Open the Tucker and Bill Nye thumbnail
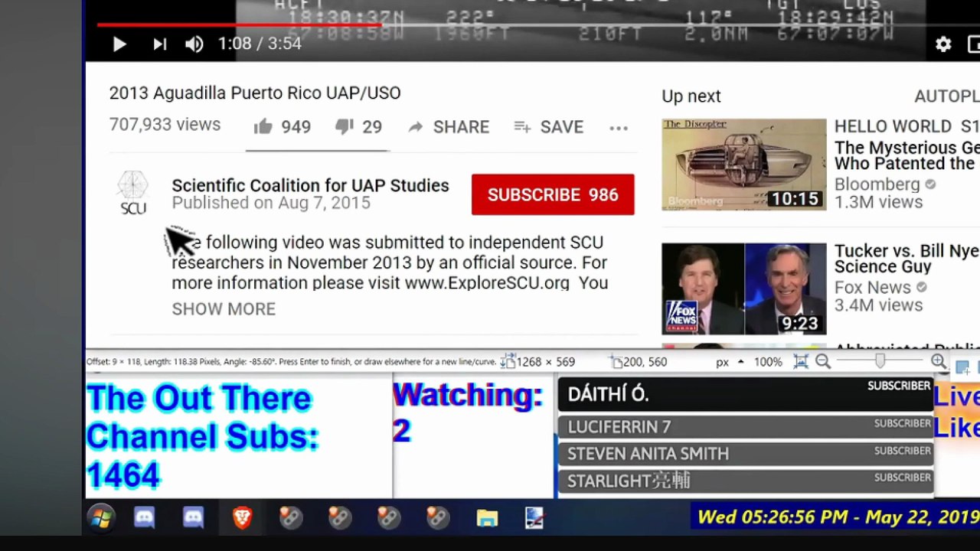 click(x=744, y=289)
